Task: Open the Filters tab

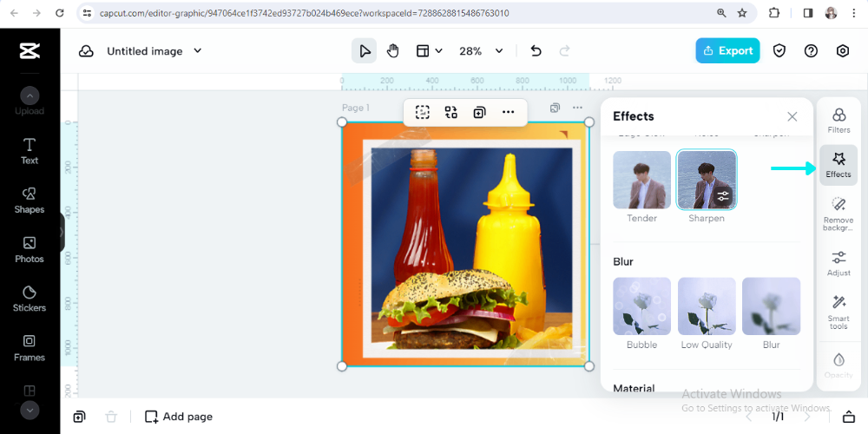Action: click(838, 120)
